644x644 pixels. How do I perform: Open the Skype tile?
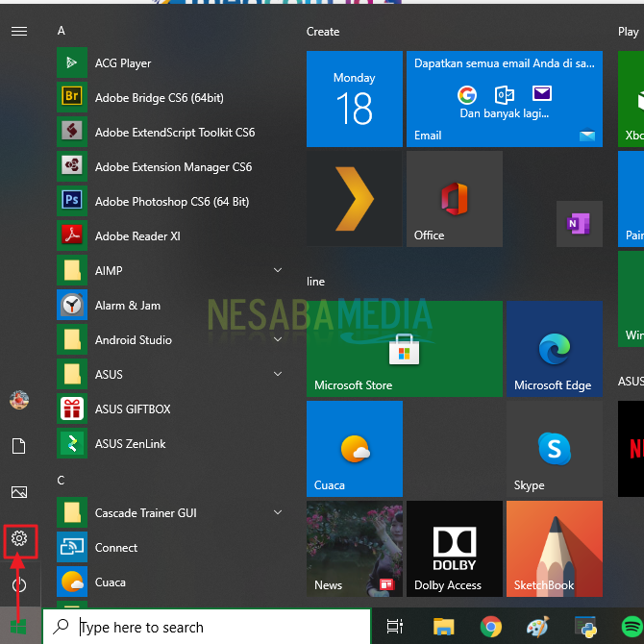point(555,449)
